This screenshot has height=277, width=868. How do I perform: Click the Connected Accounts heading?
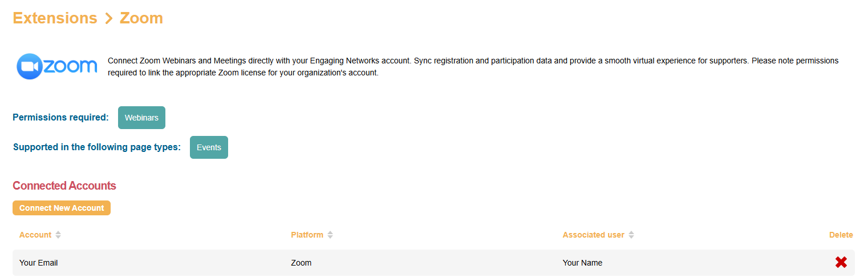coord(64,186)
